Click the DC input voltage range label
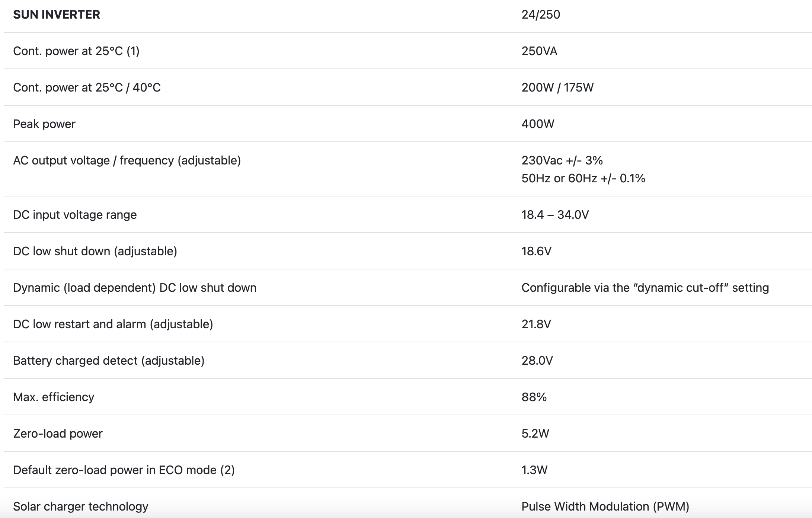This screenshot has width=812, height=518. [75, 215]
